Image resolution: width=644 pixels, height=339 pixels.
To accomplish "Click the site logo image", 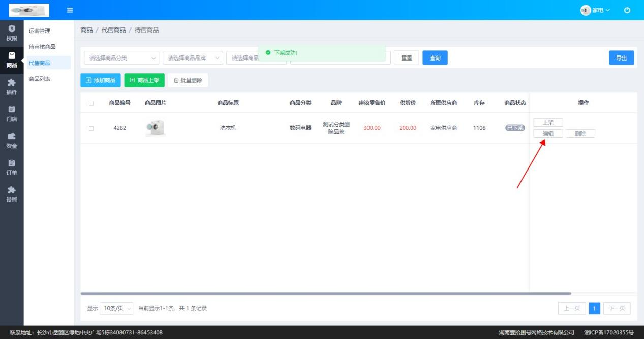I will pos(29,10).
